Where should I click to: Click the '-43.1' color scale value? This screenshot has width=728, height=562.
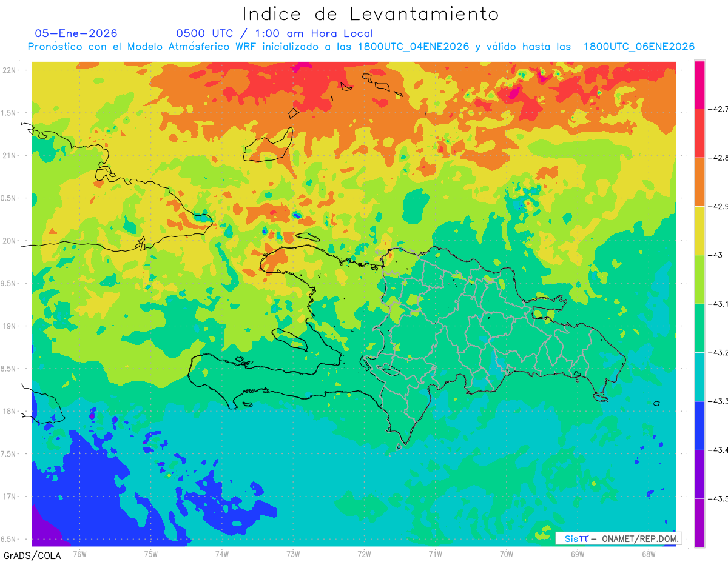pyautogui.click(x=718, y=304)
